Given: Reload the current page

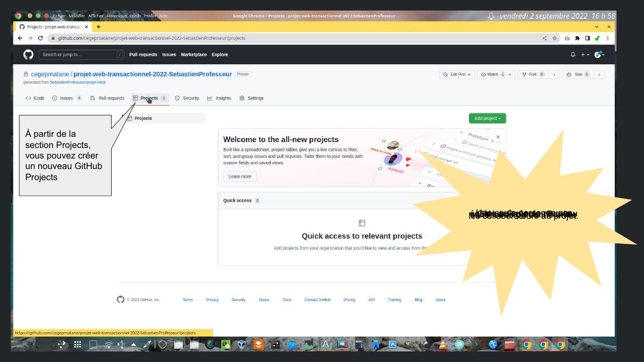Looking at the screenshot, I should pyautogui.click(x=40, y=38).
